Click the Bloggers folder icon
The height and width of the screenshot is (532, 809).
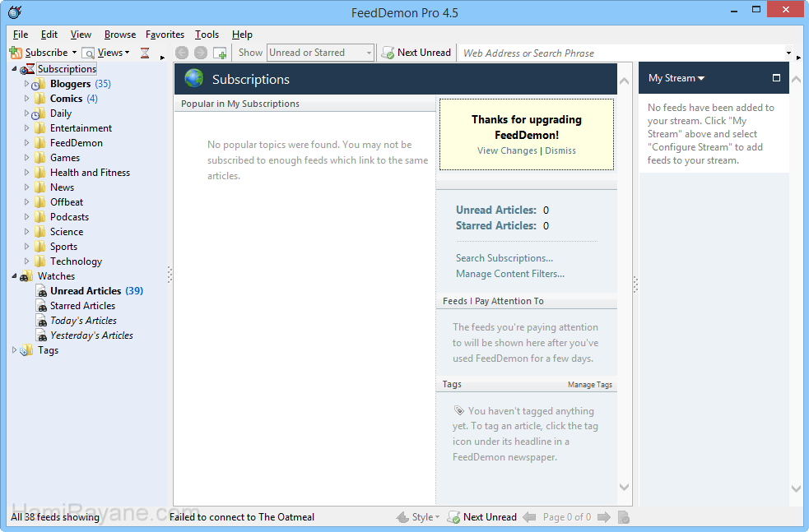[39, 84]
